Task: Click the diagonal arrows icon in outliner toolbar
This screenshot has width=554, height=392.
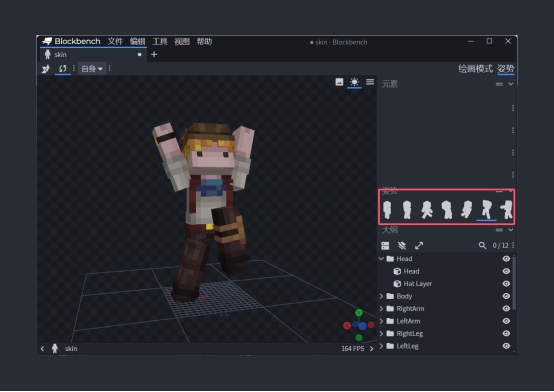Action: (x=419, y=245)
